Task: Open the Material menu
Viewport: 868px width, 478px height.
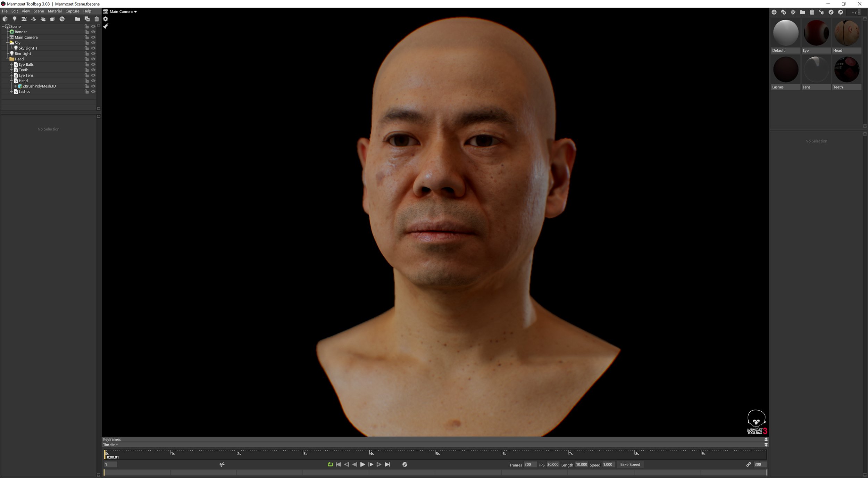Action: [55, 11]
